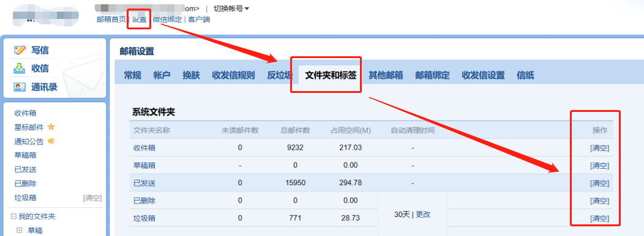Click the compose mail pencil icon

pos(20,50)
